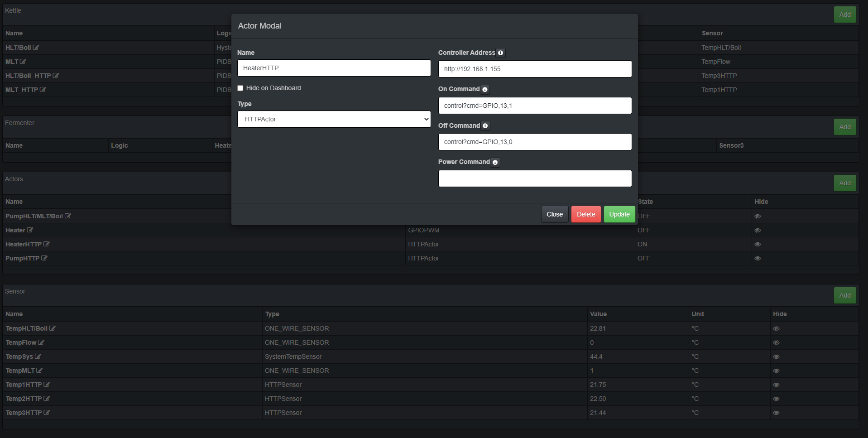This screenshot has width=868, height=438.
Task: Toggle the hide eye icon for PumpHLT/MLT/Boil actor
Action: pyautogui.click(x=758, y=217)
